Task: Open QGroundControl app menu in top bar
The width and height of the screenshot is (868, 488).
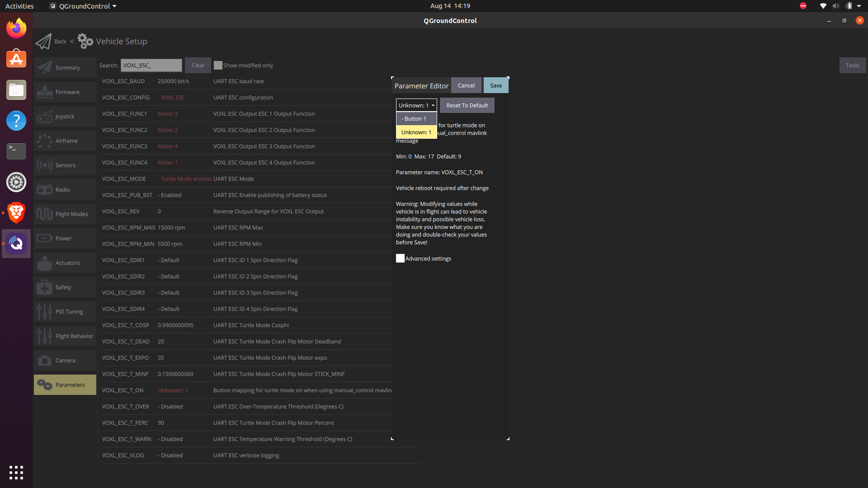Action: point(83,6)
